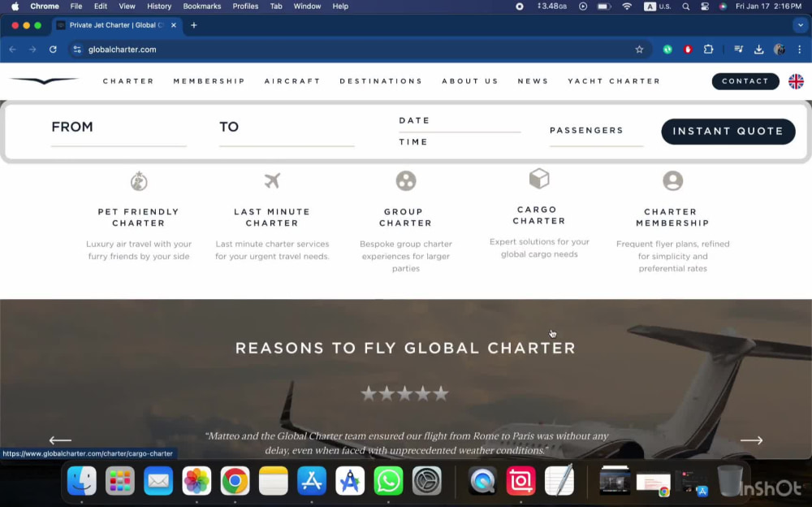Click the Group Charter circle icon
Viewport: 812px width, 507px height.
(406, 181)
